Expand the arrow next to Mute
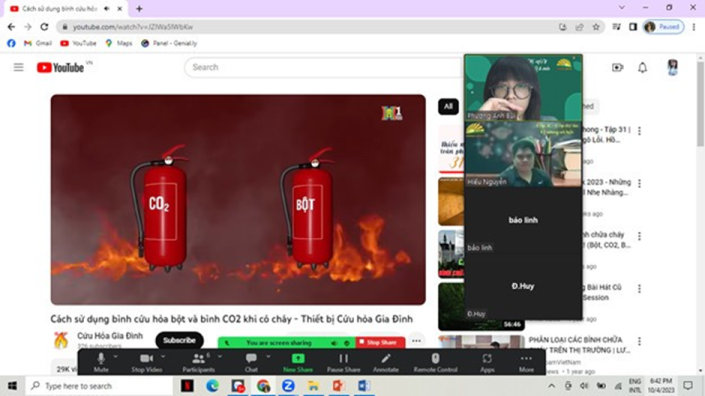The image size is (705, 396). click(x=116, y=356)
